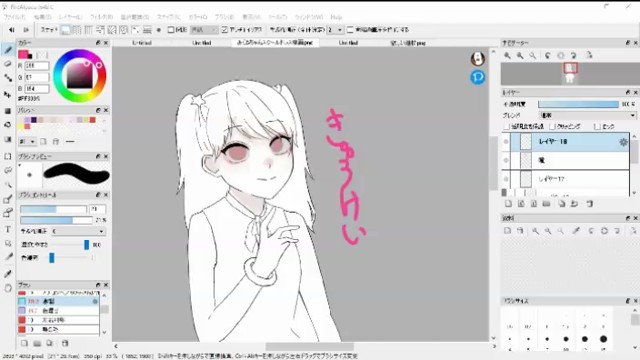The width and height of the screenshot is (640, 360).
Task: Delete the current layer with trash icon
Action: 589,204
